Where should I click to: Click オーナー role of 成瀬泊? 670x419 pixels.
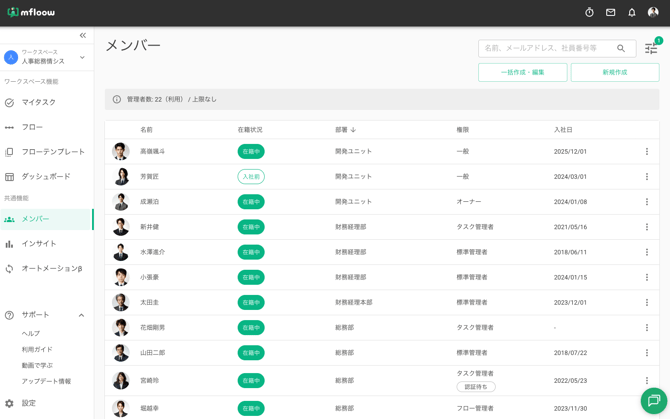pos(469,202)
